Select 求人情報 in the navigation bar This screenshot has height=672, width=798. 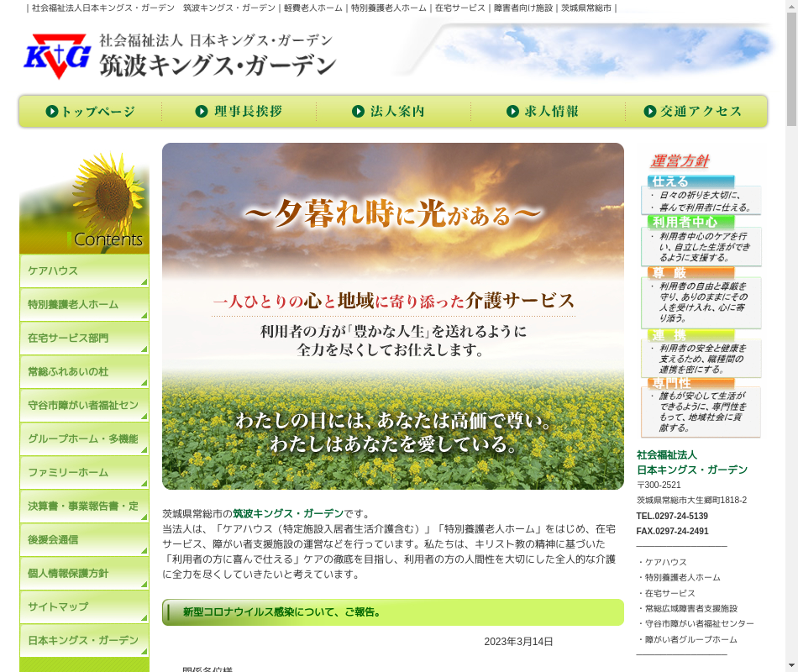(543, 112)
